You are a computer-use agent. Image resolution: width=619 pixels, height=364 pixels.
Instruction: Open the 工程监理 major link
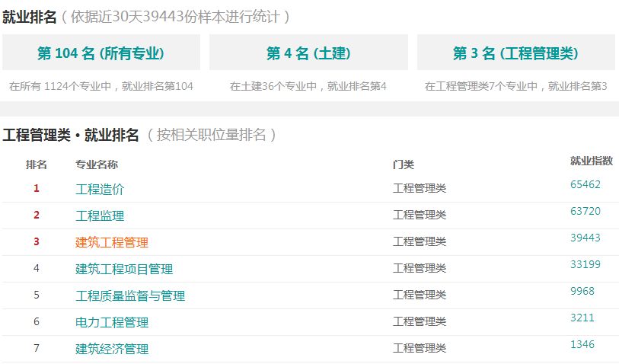(x=100, y=216)
